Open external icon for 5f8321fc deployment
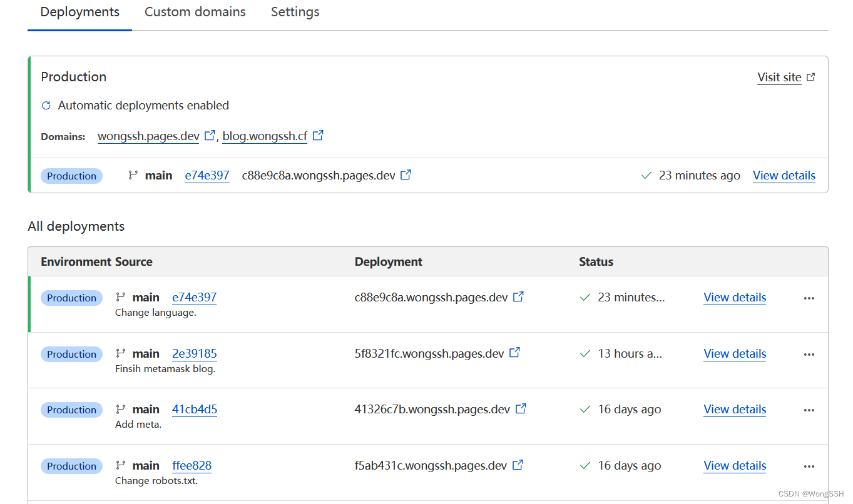This screenshot has width=853, height=504. tap(514, 353)
